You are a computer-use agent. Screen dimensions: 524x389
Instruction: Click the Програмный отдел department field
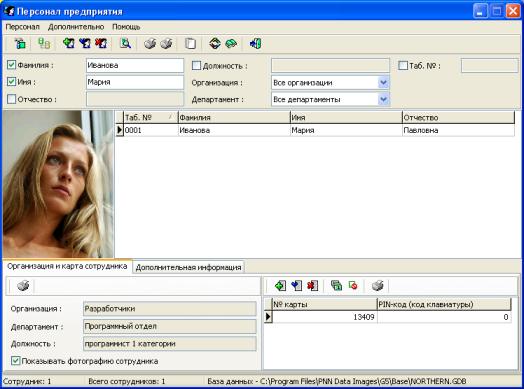tap(170, 326)
